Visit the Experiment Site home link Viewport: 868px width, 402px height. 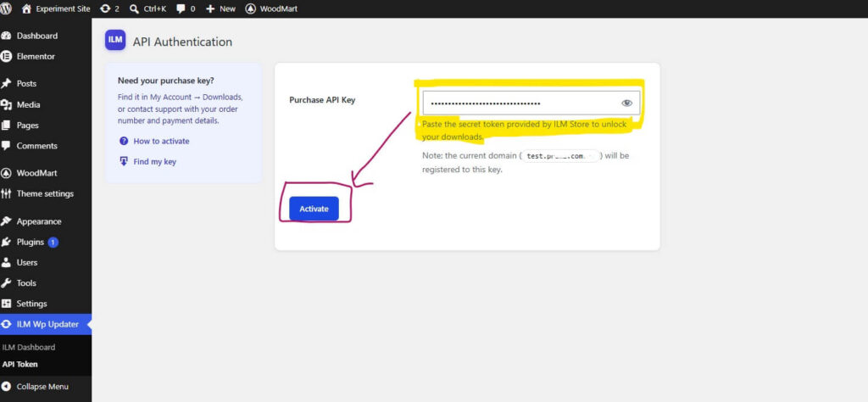tap(56, 8)
